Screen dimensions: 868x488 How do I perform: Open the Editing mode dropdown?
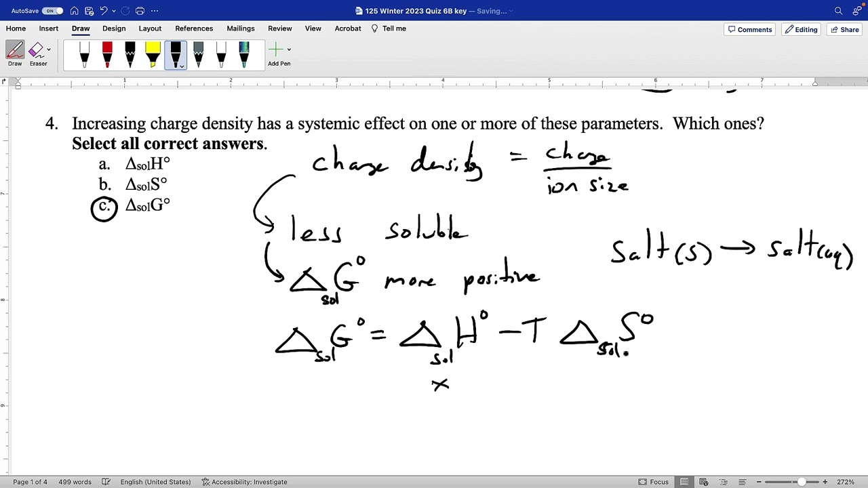801,30
